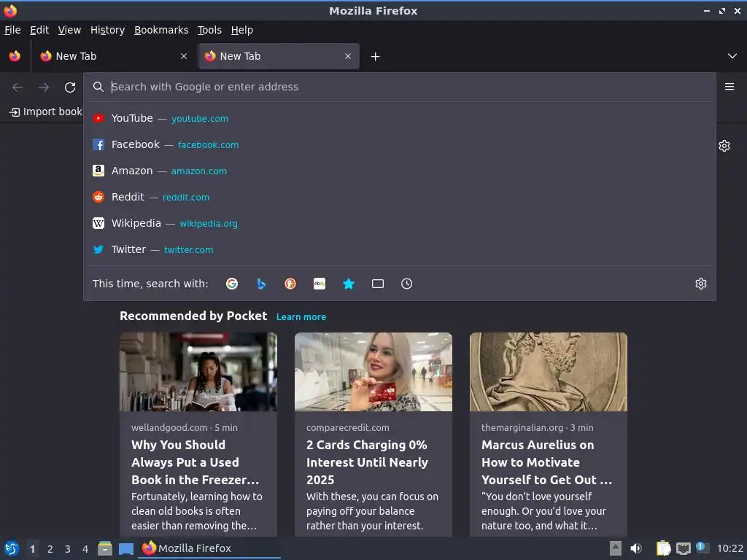Image resolution: width=747 pixels, height=560 pixels.
Task: Open the clipboard manager tray icon
Action: (x=663, y=548)
